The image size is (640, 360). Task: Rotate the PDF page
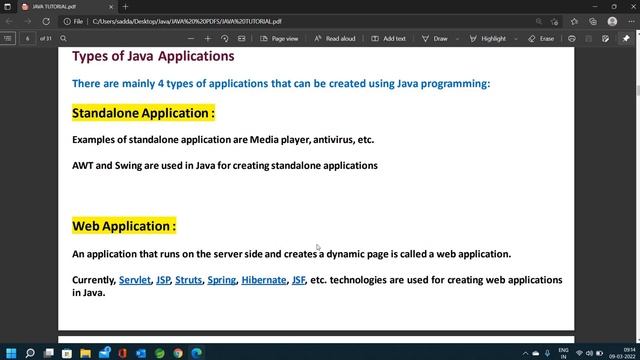tap(224, 38)
